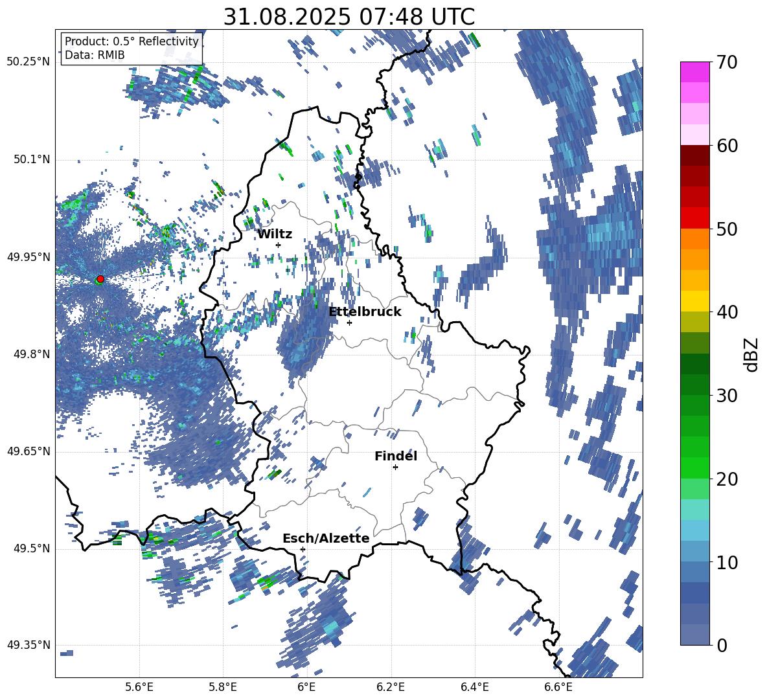
Task: Click the 50.1°N latitude label
Action: click(x=31, y=159)
